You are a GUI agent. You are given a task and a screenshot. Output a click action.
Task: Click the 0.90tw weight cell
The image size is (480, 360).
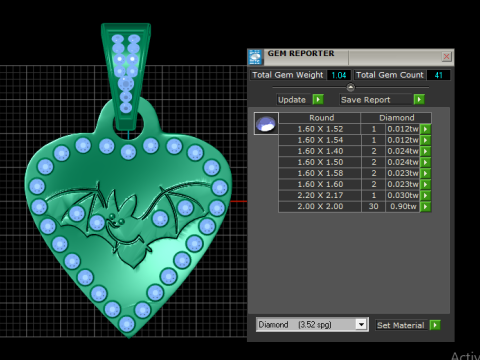(403, 206)
